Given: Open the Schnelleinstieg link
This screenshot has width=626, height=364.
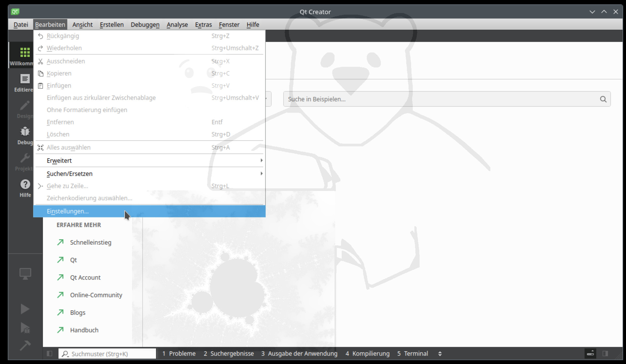Looking at the screenshot, I should pyautogui.click(x=91, y=242).
